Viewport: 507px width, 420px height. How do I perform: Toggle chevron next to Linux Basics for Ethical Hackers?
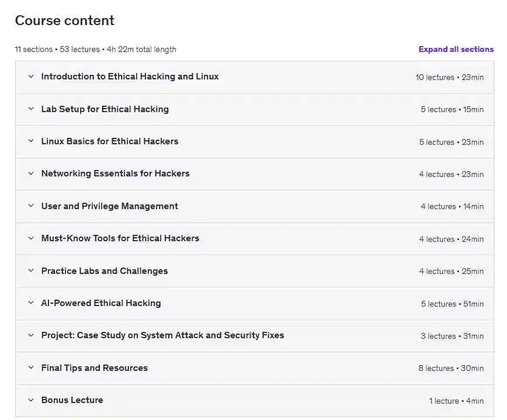tap(31, 141)
